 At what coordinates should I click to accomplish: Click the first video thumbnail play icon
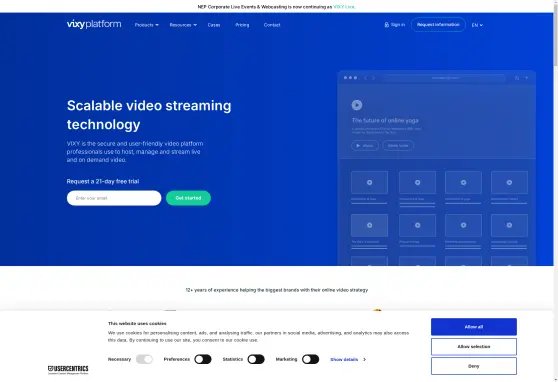tap(369, 183)
